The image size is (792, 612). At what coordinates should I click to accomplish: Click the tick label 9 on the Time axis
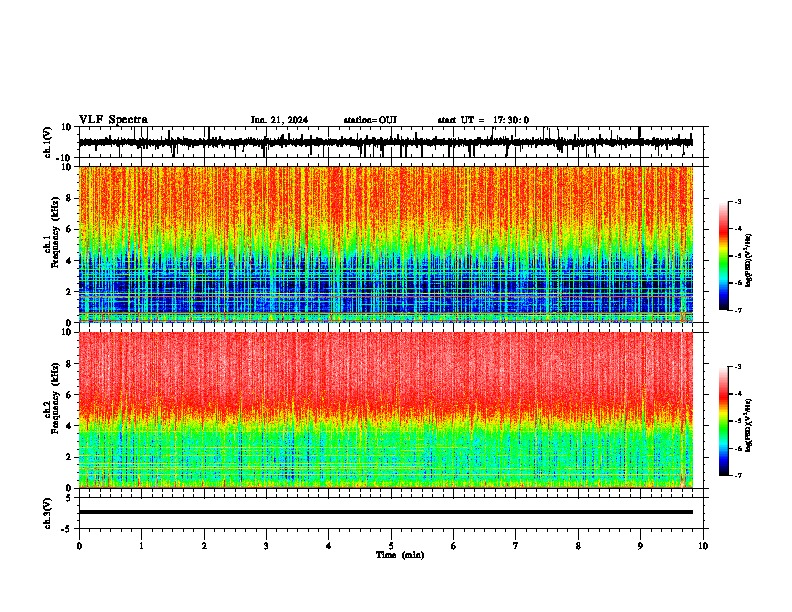(x=640, y=546)
